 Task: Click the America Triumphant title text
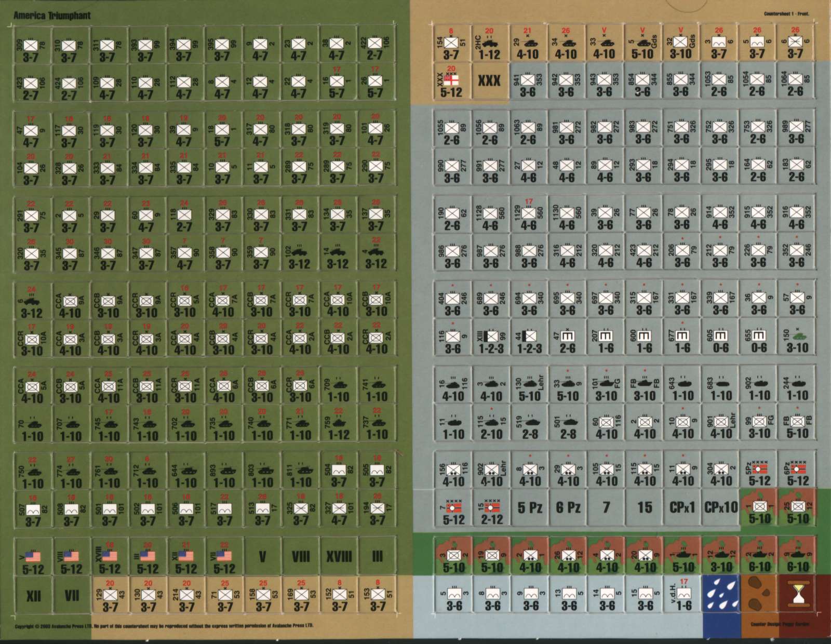pyautogui.click(x=52, y=15)
